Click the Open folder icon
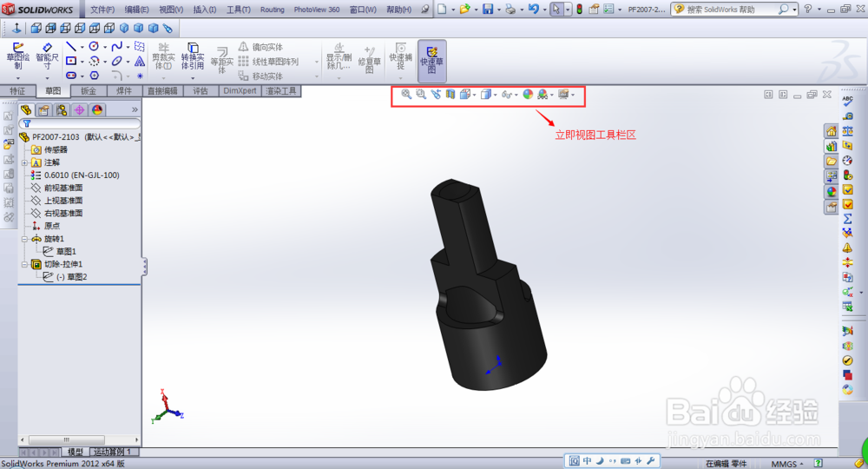Screen dimensions: 868x469 pos(464,10)
